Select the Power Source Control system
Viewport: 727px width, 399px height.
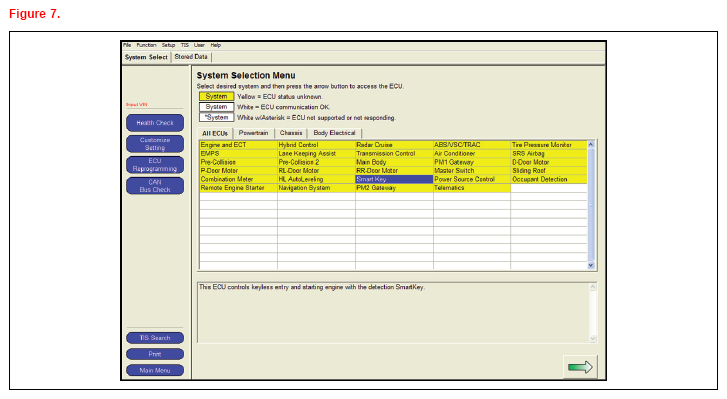pyautogui.click(x=472, y=179)
